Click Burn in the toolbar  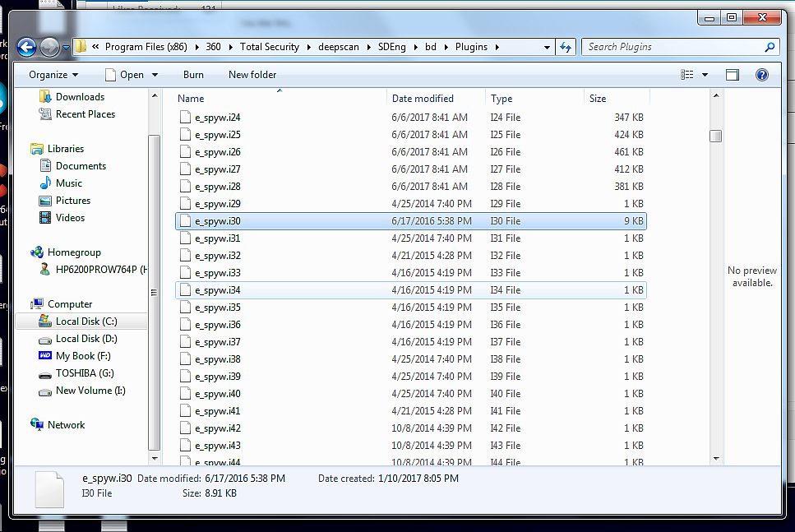tap(193, 75)
